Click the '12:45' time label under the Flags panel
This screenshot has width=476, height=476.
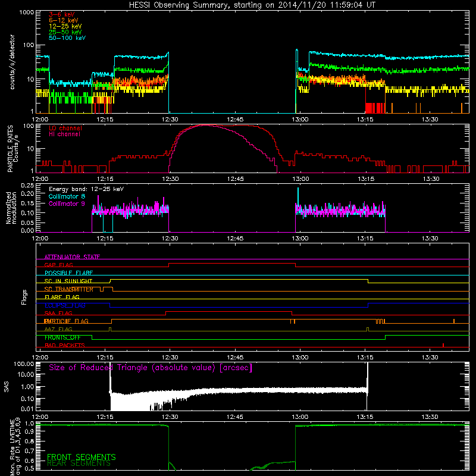tap(235, 357)
